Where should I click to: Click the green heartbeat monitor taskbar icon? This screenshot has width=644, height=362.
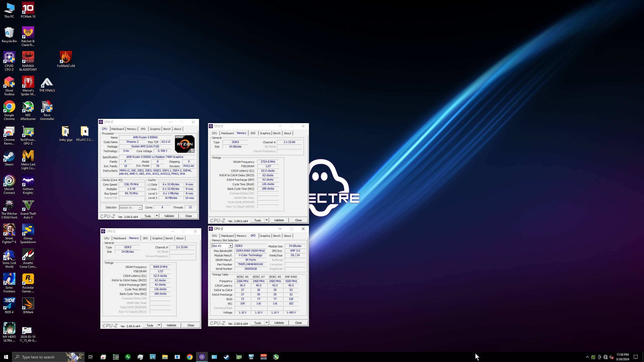pos(128,357)
